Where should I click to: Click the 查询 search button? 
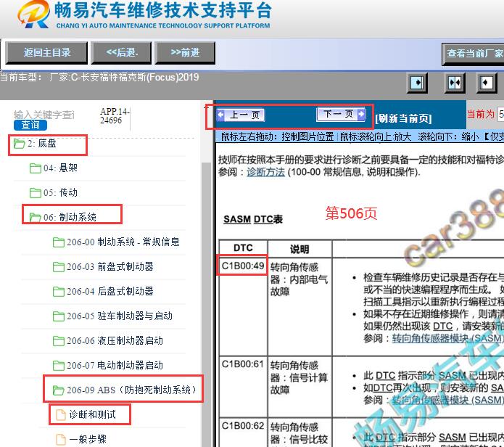[30, 125]
